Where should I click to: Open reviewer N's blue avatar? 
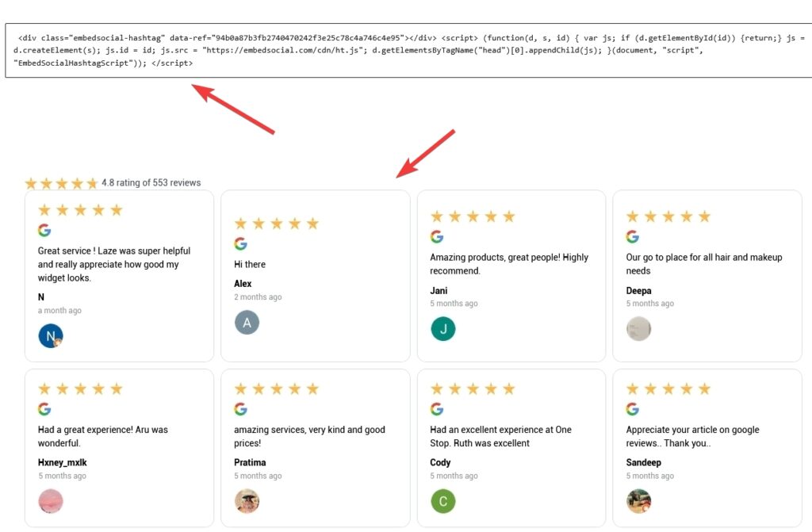[50, 335]
